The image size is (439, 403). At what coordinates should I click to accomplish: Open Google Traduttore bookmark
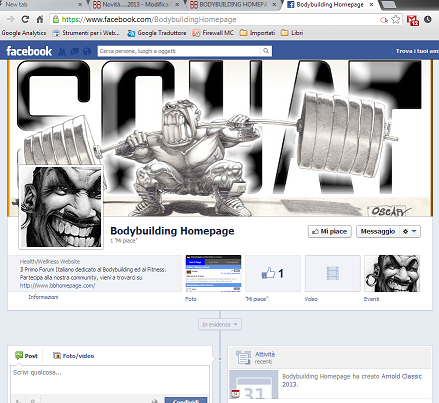tap(157, 33)
